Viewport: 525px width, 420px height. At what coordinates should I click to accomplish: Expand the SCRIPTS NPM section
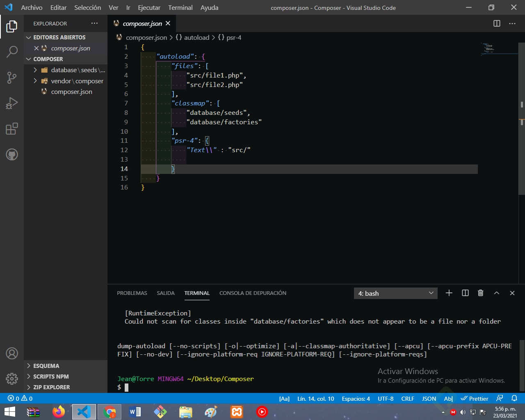pyautogui.click(x=51, y=377)
